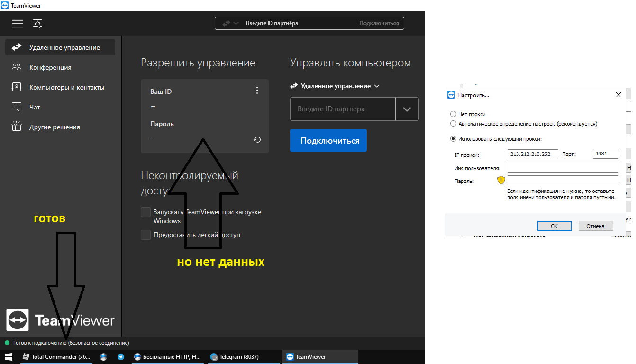Click the Remote Control sidebar icon
The image size is (636, 364).
point(17,47)
